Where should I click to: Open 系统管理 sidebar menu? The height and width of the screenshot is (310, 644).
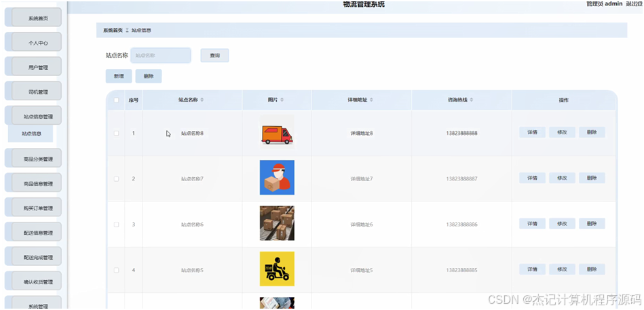tap(33, 303)
